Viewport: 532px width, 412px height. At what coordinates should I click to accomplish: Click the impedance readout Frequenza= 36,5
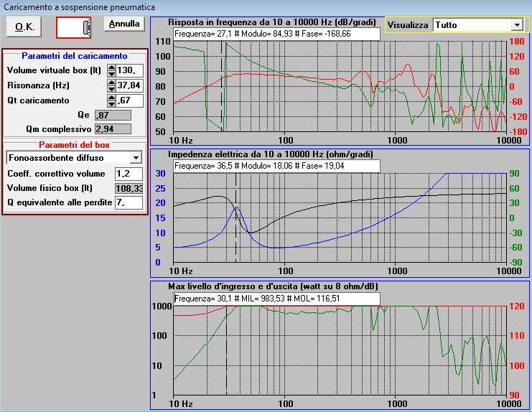[276, 166]
